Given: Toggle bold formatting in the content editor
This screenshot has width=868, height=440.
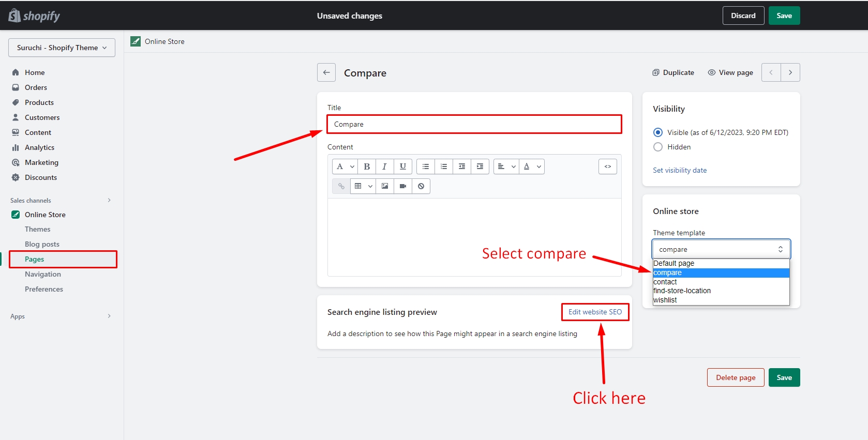Looking at the screenshot, I should [x=367, y=166].
